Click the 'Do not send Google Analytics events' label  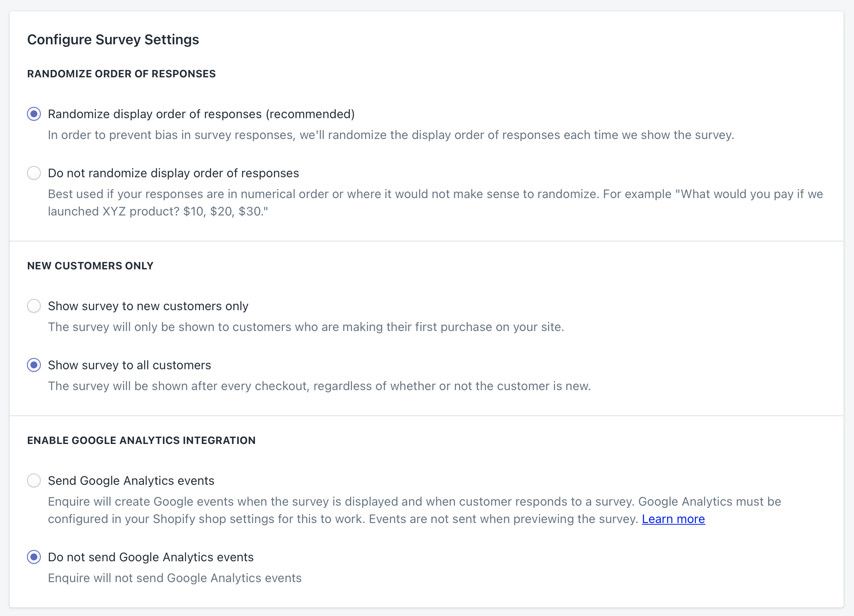151,557
